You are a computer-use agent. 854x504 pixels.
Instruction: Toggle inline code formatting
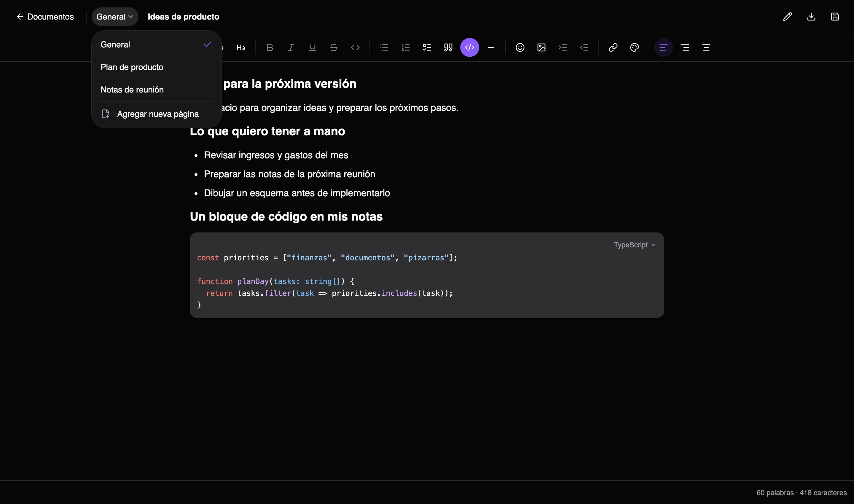[x=355, y=47]
